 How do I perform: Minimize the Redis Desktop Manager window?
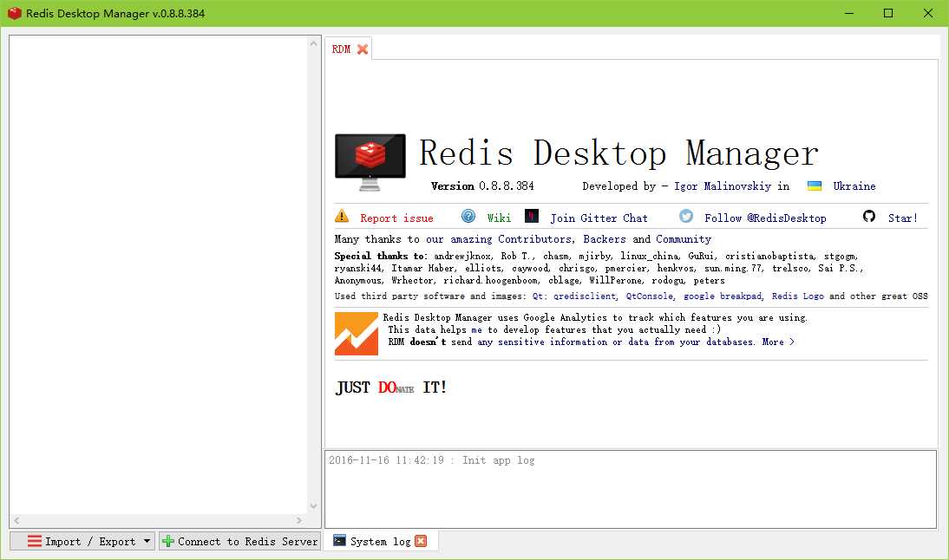click(x=849, y=13)
